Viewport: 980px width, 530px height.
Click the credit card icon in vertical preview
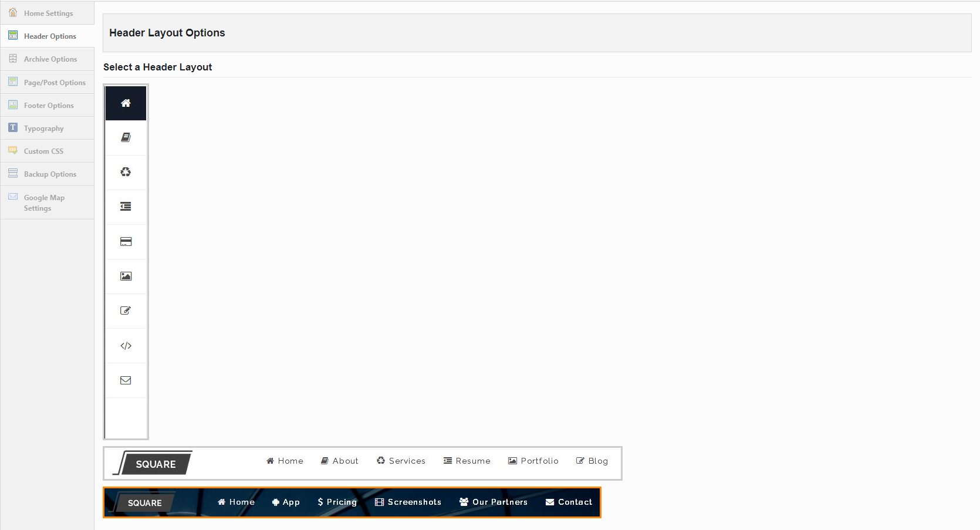pyautogui.click(x=126, y=241)
